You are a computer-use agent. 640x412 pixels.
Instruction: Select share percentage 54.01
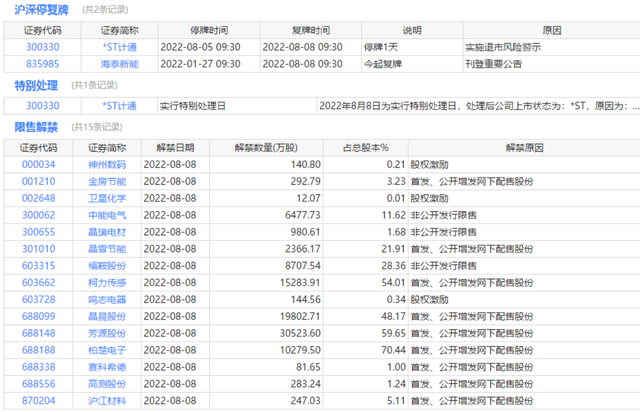(x=393, y=283)
